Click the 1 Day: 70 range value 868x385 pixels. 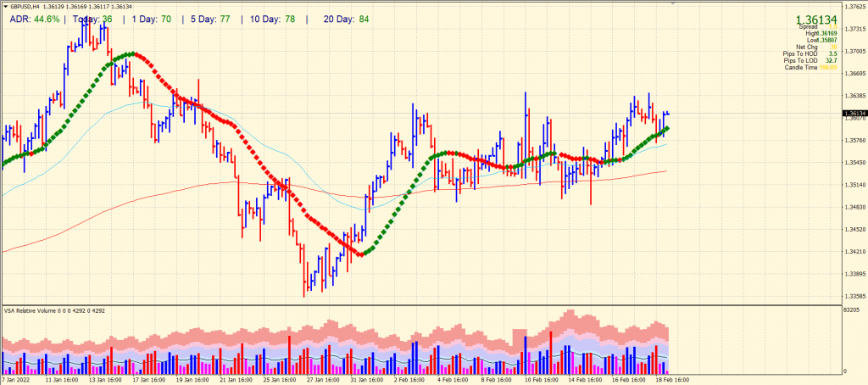click(x=153, y=18)
